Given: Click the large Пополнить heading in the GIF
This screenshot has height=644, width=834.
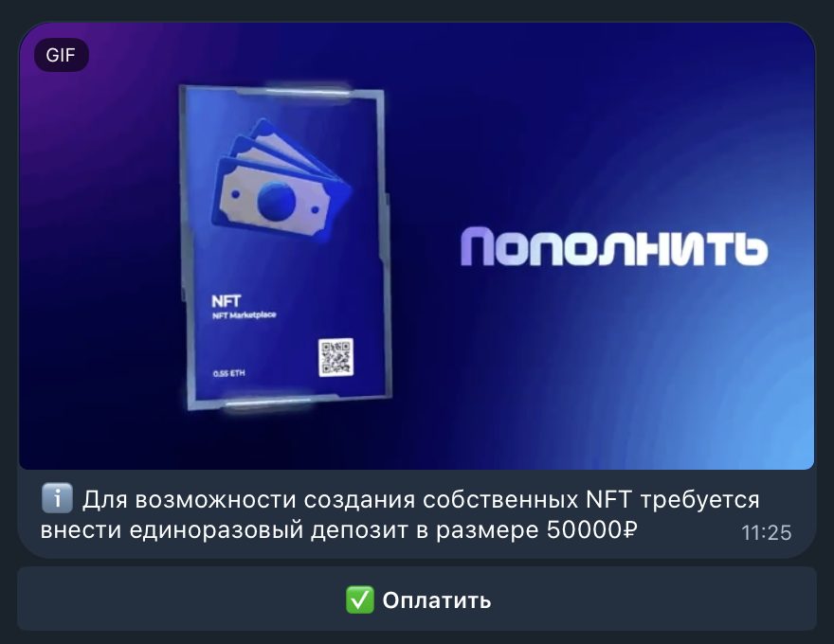Looking at the screenshot, I should pyautogui.click(x=614, y=247).
